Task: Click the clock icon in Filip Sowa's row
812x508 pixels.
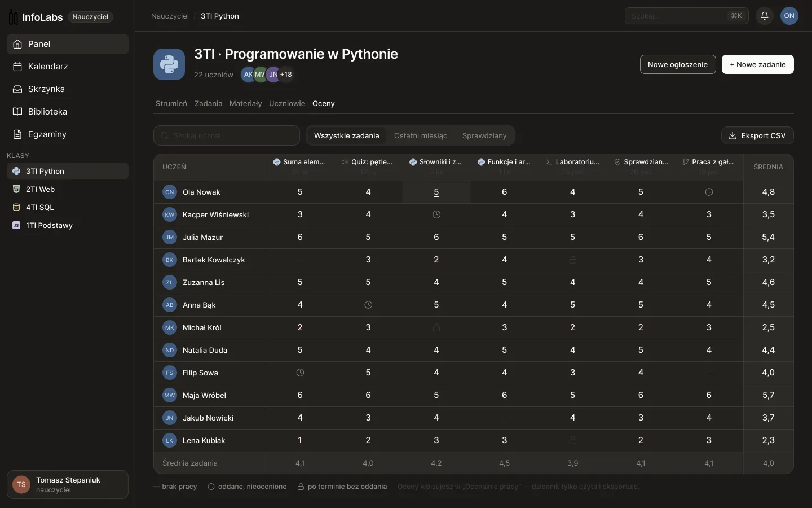Action: pos(300,373)
